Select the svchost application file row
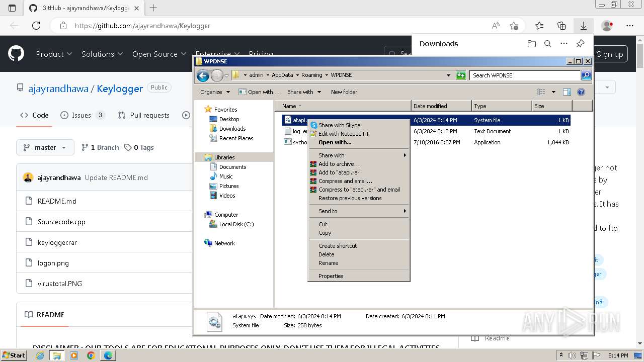 (x=426, y=142)
